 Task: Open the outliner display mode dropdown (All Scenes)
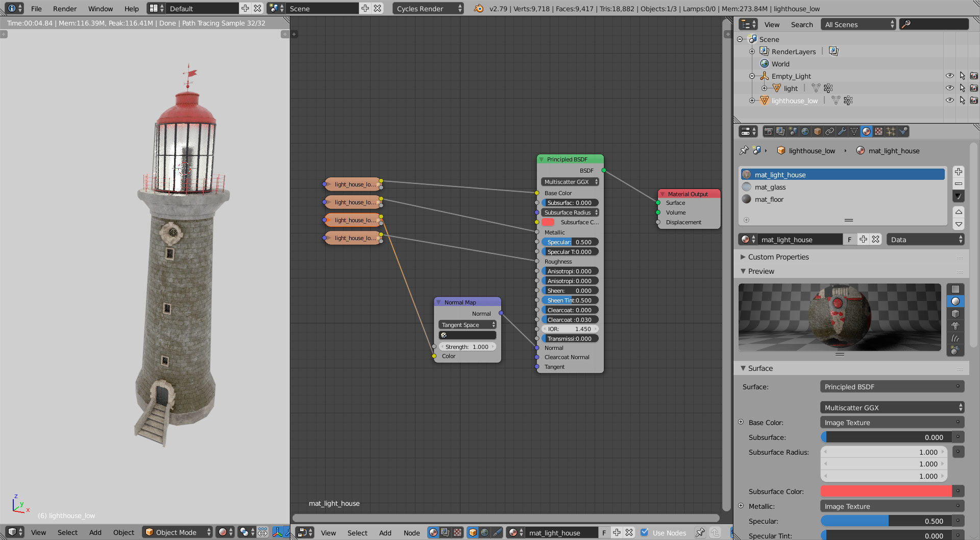[859, 25]
